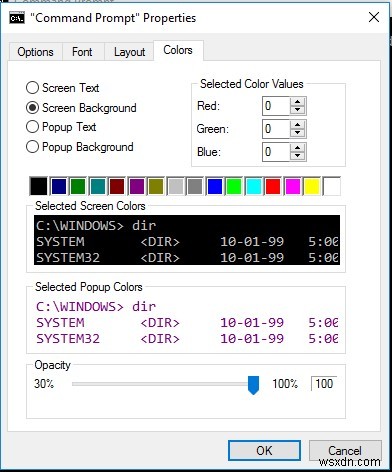392x472 pixels.
Task: Decrease the Green value with down arrow
Action: click(x=298, y=133)
